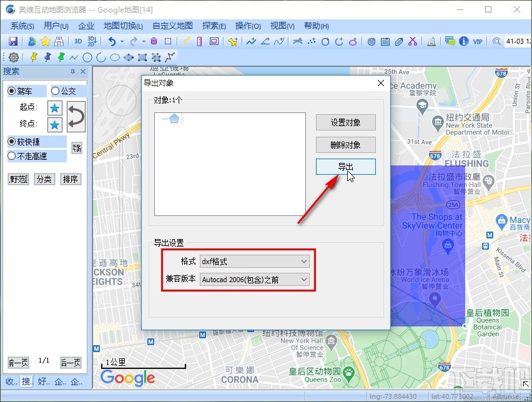Expand the redo dropdown arrow
This screenshot has width=532, height=402.
[x=143, y=41]
